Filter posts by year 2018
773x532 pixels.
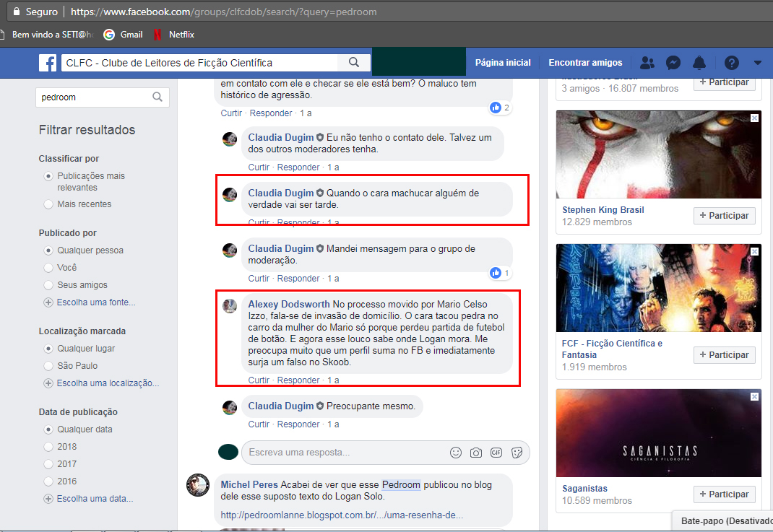pyautogui.click(x=48, y=446)
